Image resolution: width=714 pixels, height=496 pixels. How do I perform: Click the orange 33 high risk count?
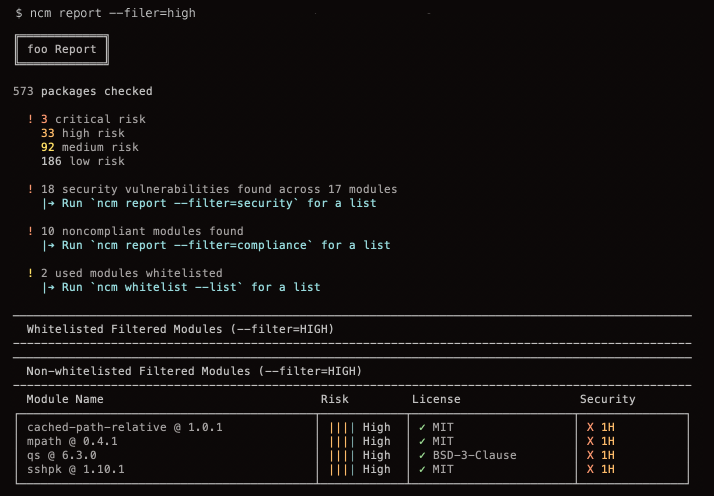pos(48,133)
